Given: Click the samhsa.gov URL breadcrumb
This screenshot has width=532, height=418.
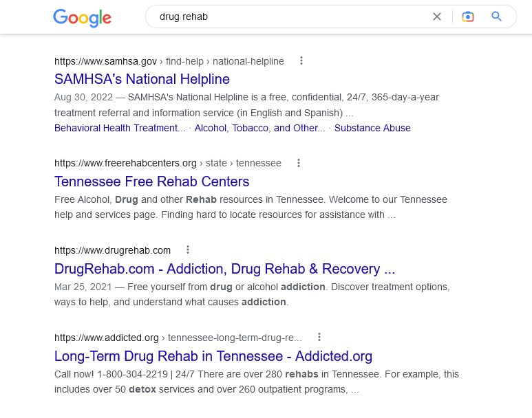Looking at the screenshot, I should 169,61.
